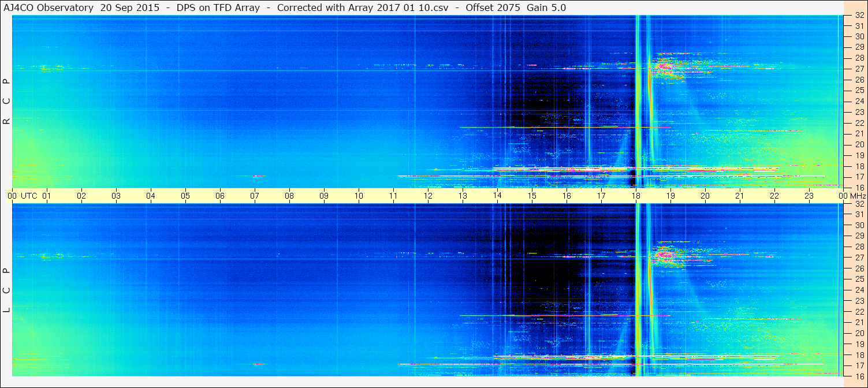Pick the 15 UTC hour marker
Image resolution: width=868 pixels, height=388 pixels.
click(x=532, y=196)
